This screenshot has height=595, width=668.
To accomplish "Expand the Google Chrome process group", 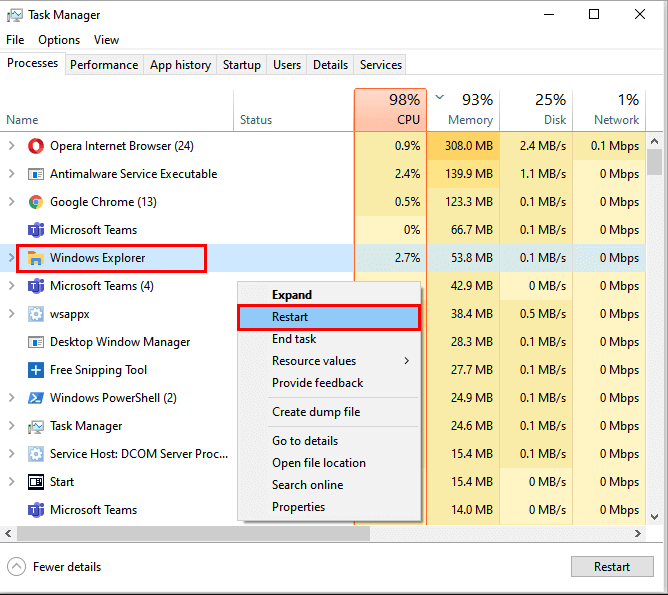I will [12, 202].
